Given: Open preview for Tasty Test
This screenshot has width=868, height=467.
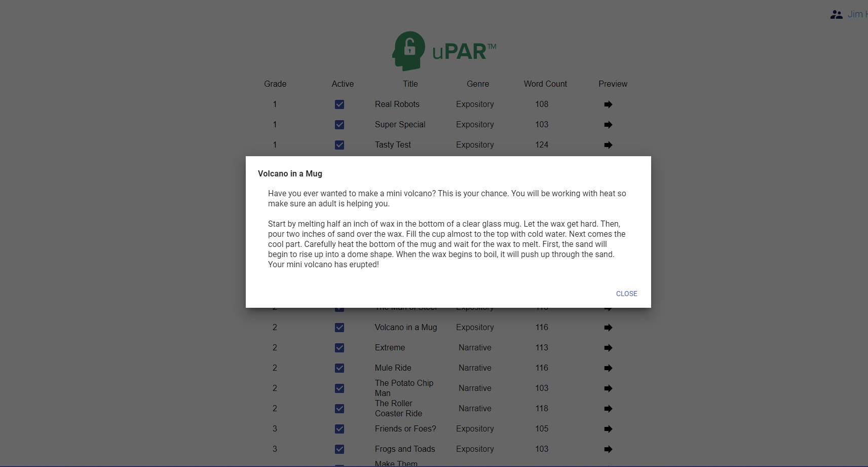Looking at the screenshot, I should coord(608,145).
